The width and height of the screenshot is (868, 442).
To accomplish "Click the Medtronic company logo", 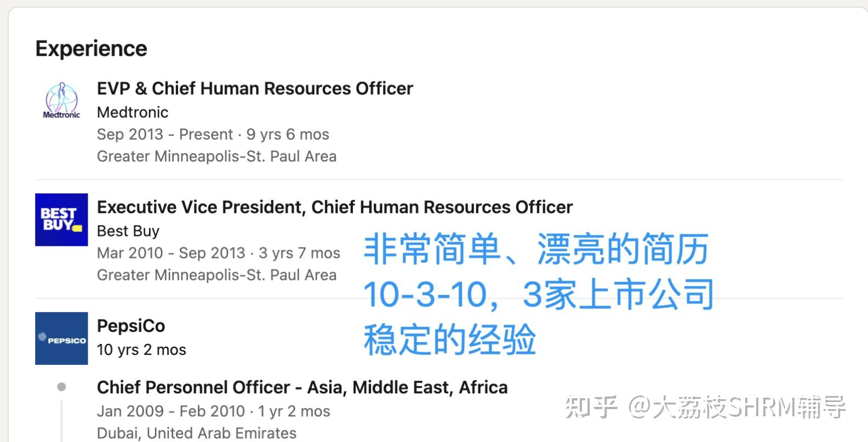I will (x=61, y=101).
